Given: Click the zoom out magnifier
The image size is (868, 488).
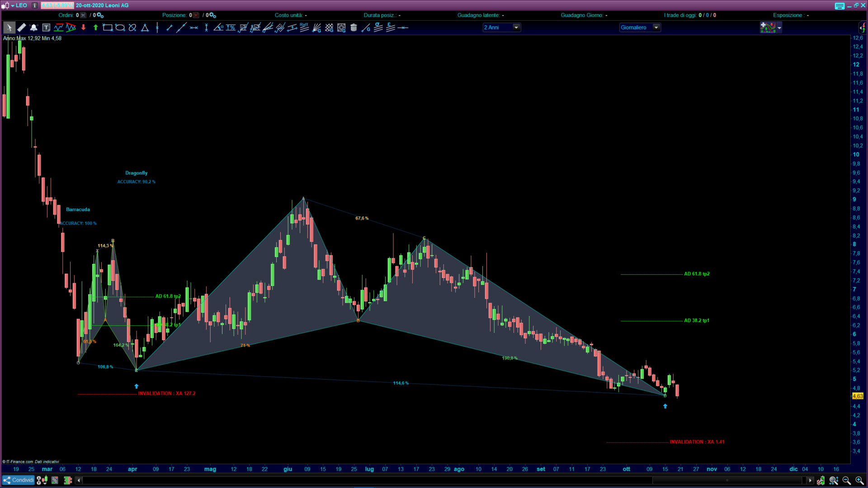Looking at the screenshot, I should coord(846,480).
